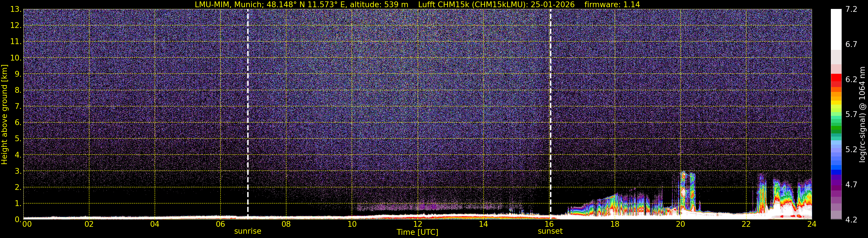Click the height axis tick "0."

pos(18,220)
